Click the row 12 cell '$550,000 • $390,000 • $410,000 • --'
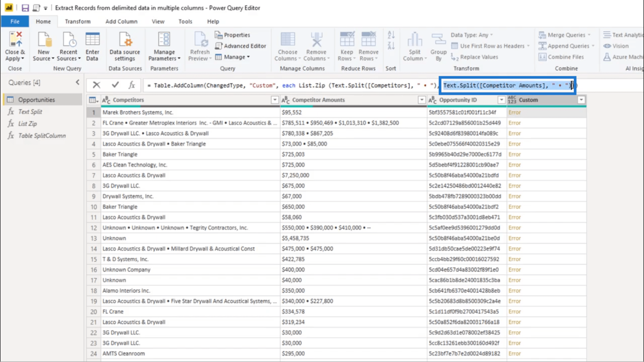Screen dimensions: 644x362 pyautogui.click(x=353, y=228)
